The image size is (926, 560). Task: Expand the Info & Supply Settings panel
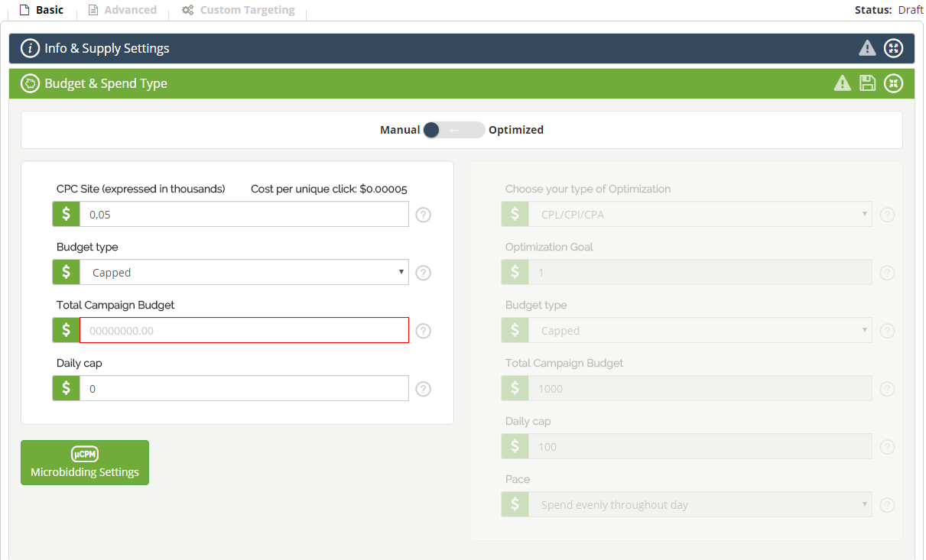893,48
